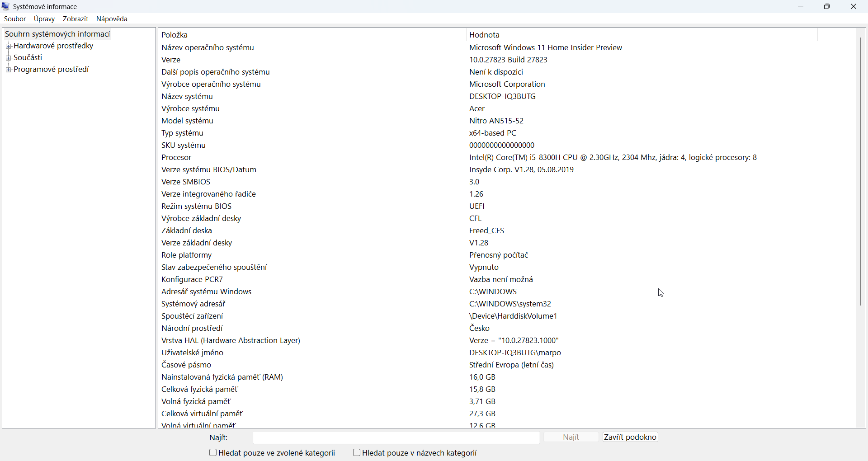Select the Časové pásmo row

[488, 365]
